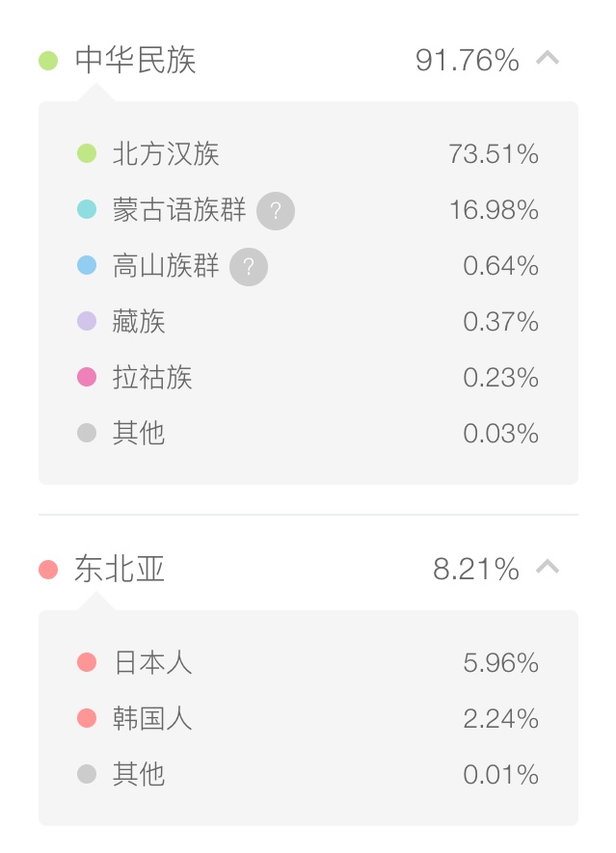The width and height of the screenshot is (616, 853).
Task: Click green dot next to 北方汉族
Action: click(87, 153)
